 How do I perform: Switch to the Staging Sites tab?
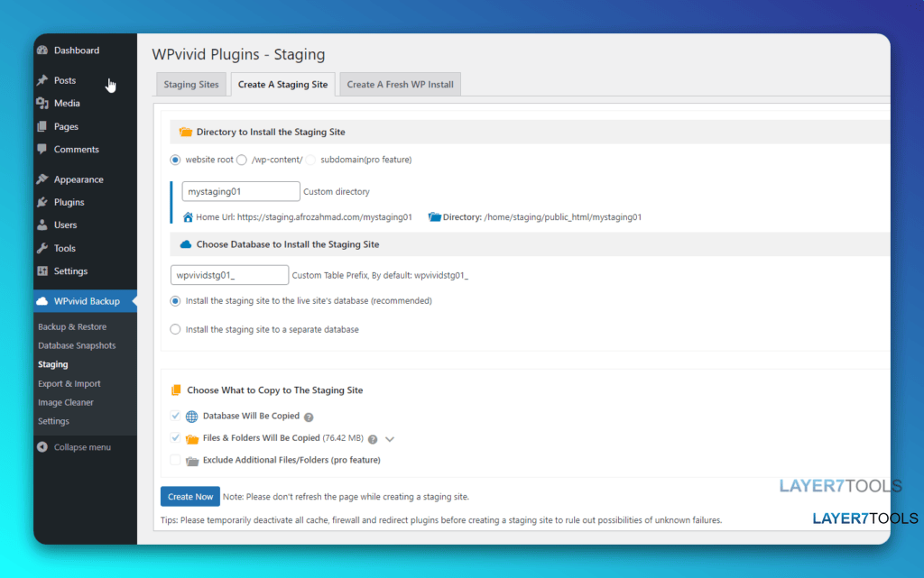[191, 84]
